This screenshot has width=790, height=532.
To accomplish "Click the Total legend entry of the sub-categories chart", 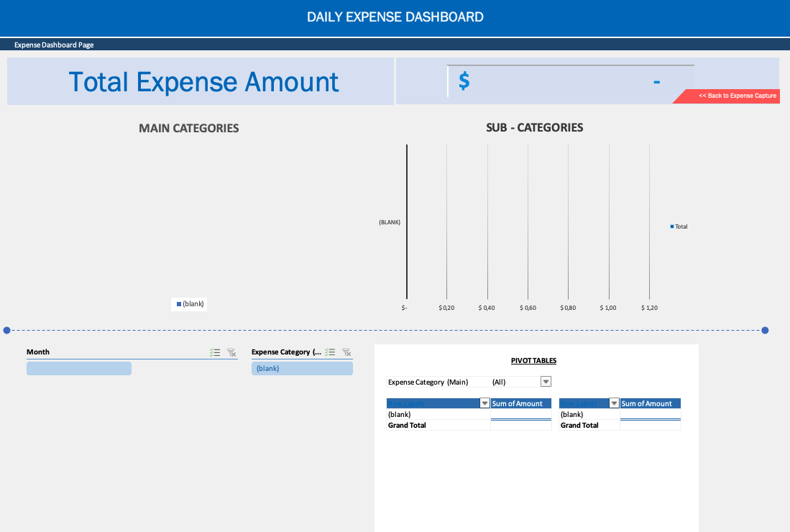I will 679,226.
